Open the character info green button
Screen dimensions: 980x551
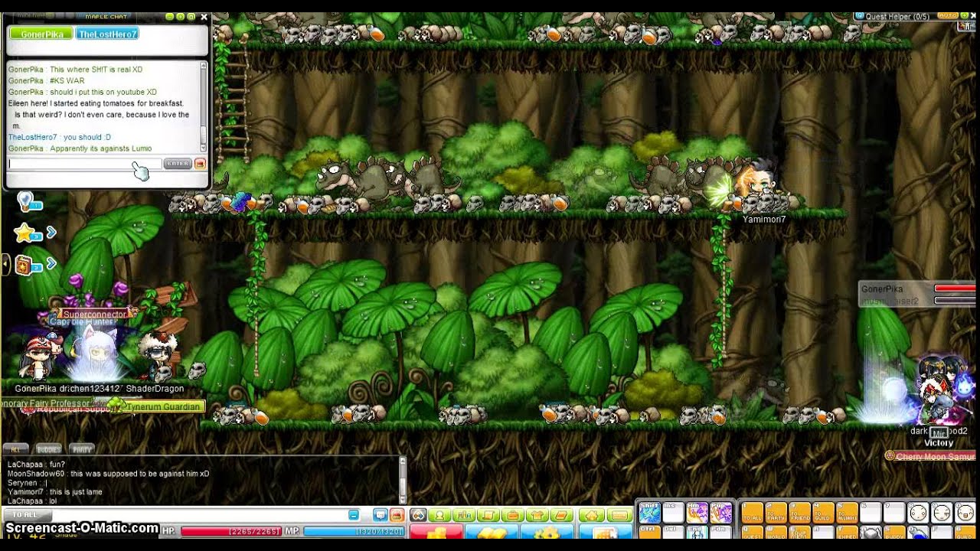[439, 515]
